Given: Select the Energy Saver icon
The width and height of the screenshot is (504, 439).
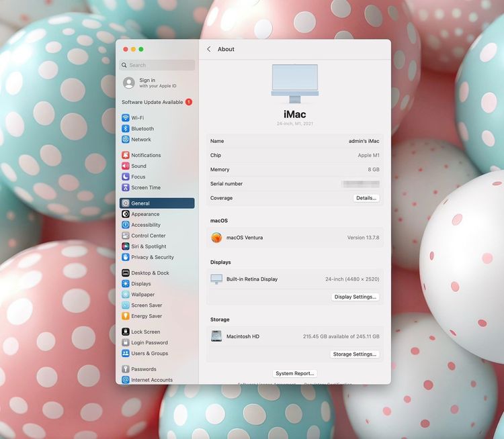Looking at the screenshot, I should pos(126,316).
